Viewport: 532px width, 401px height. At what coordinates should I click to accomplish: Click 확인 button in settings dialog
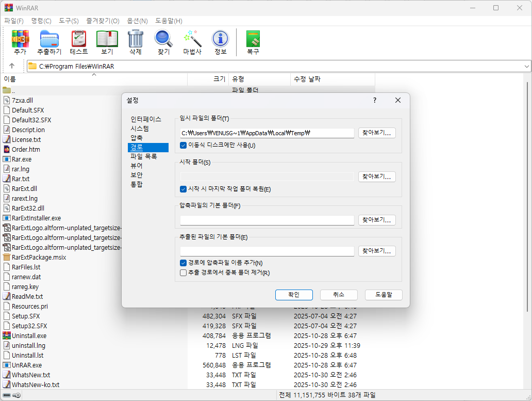pos(294,295)
